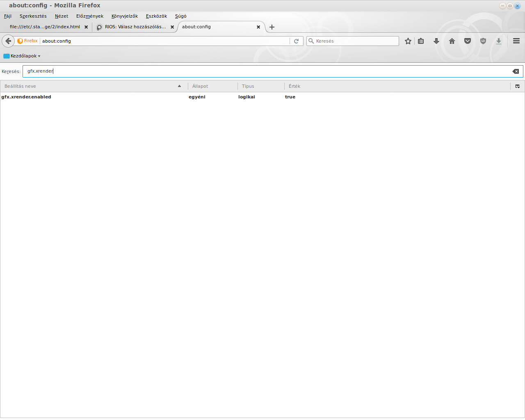The image size is (525, 420).
Task: Minimize the Firefox window
Action: click(502, 6)
